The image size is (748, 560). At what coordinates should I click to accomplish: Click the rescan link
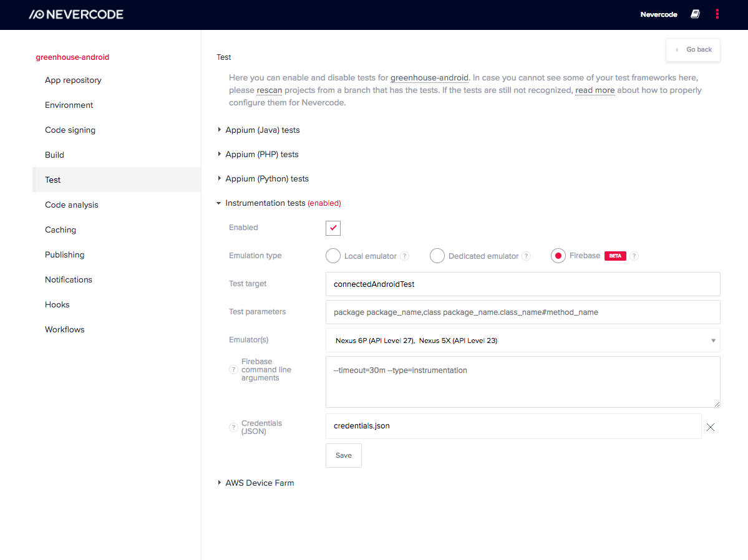(270, 90)
